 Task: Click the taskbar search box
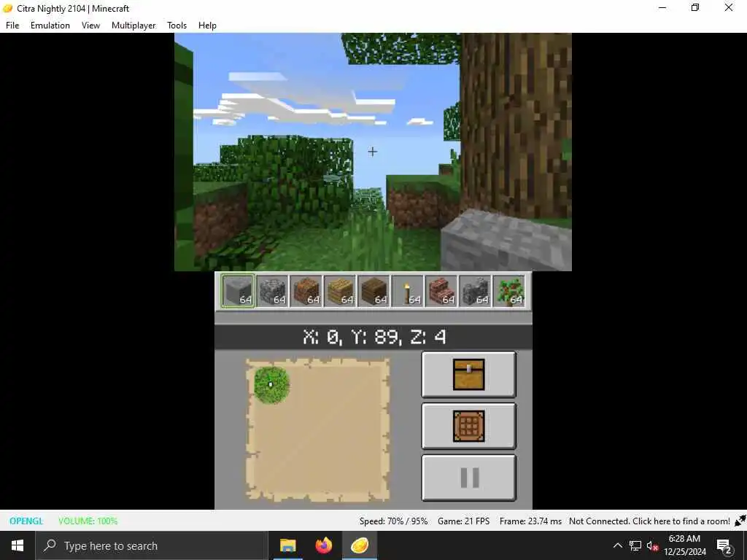pyautogui.click(x=152, y=545)
